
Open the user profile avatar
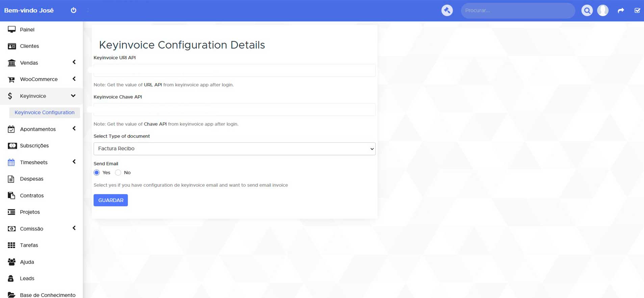pyautogui.click(x=602, y=10)
